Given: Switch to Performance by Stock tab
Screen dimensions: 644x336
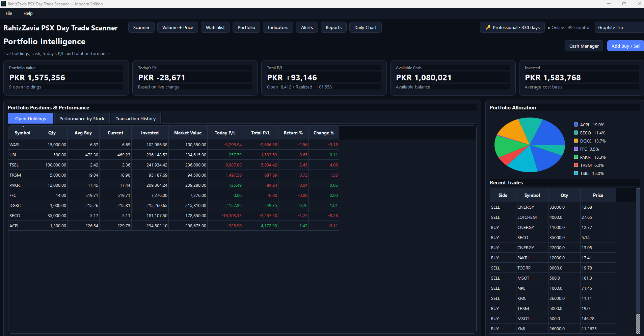Looking at the screenshot, I should tap(82, 119).
